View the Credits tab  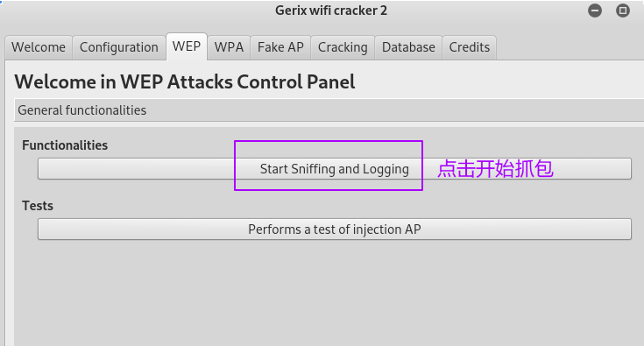[470, 47]
